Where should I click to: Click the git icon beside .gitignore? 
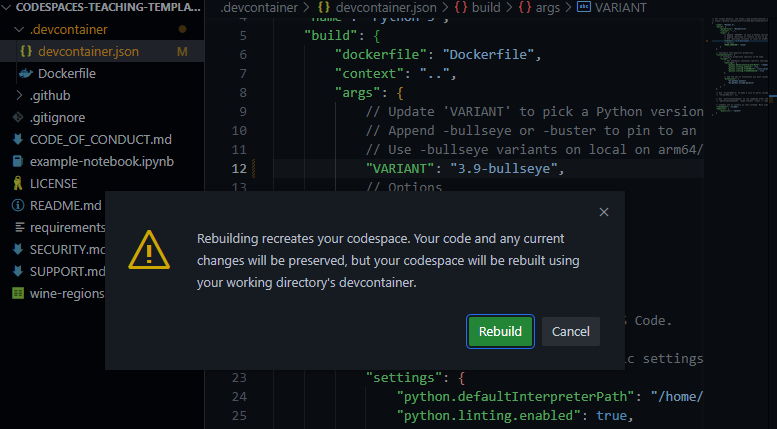click(18, 117)
